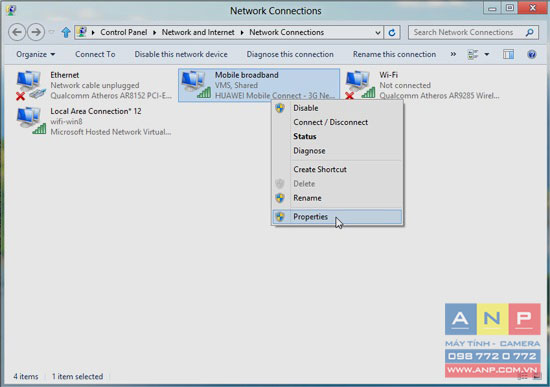Click Network and Internet breadcrumb
Screen dimensions: 550x387
pyautogui.click(x=198, y=32)
